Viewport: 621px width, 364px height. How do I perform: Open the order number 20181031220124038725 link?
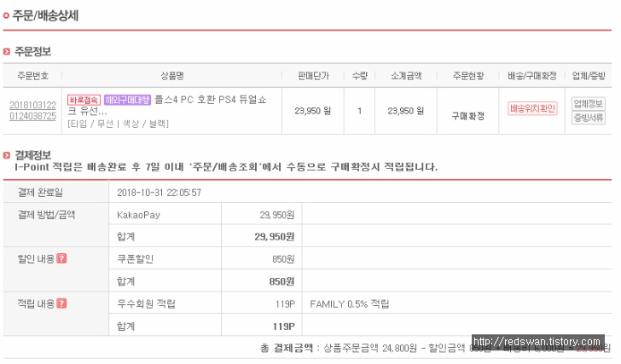[x=33, y=110]
